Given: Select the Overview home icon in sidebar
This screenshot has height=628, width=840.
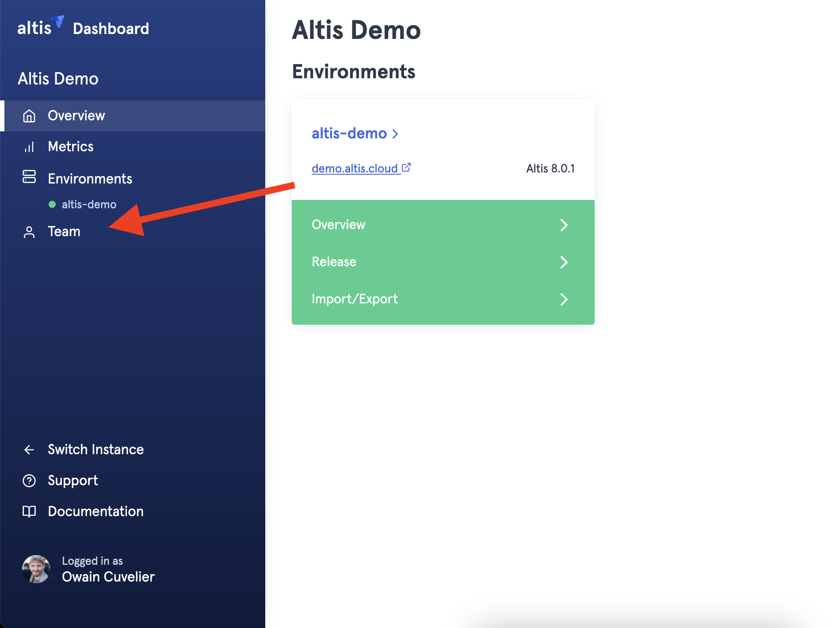Looking at the screenshot, I should (29, 115).
